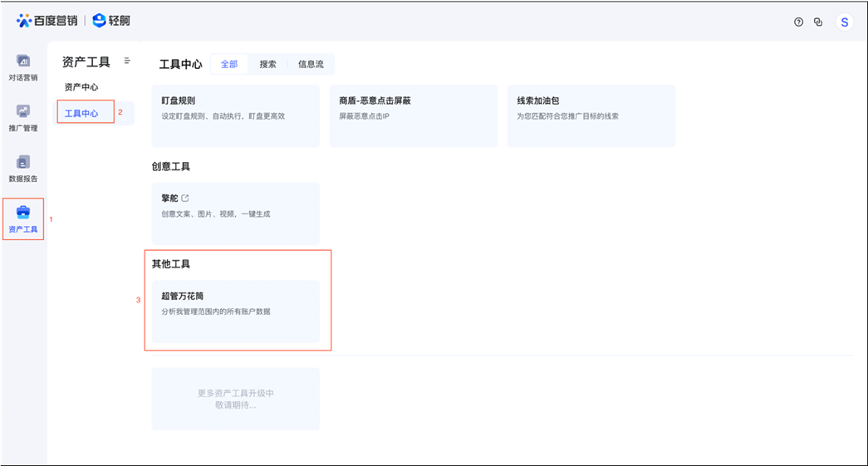The height and width of the screenshot is (466, 868).
Task: Open the 超管万花筒 tool card
Action: pyautogui.click(x=236, y=311)
